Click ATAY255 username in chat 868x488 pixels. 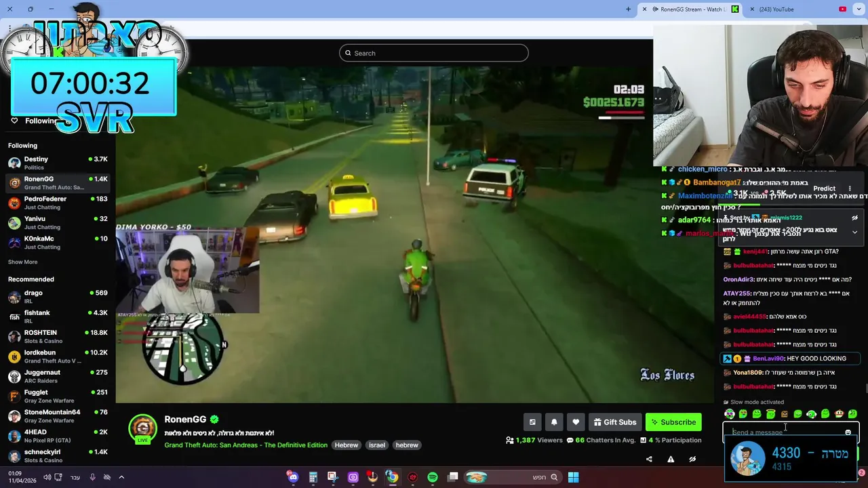click(x=738, y=293)
